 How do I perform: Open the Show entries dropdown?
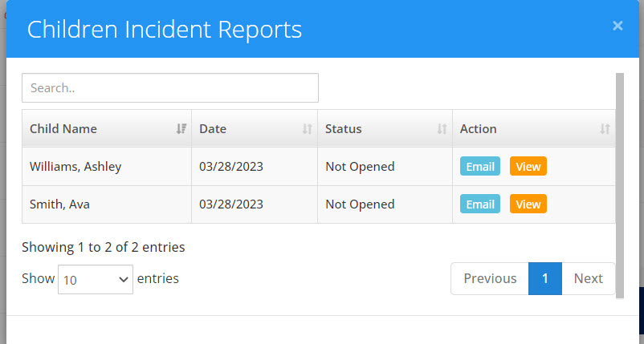click(x=96, y=279)
